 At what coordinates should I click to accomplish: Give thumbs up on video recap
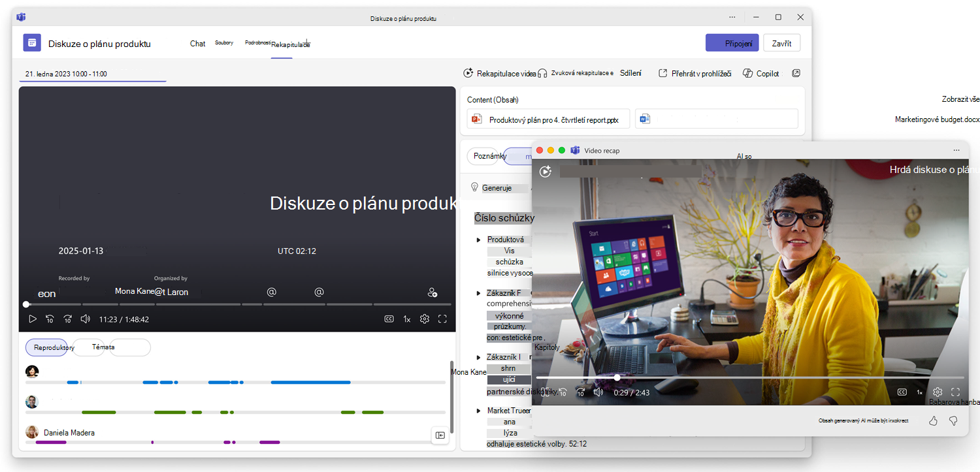(x=933, y=420)
